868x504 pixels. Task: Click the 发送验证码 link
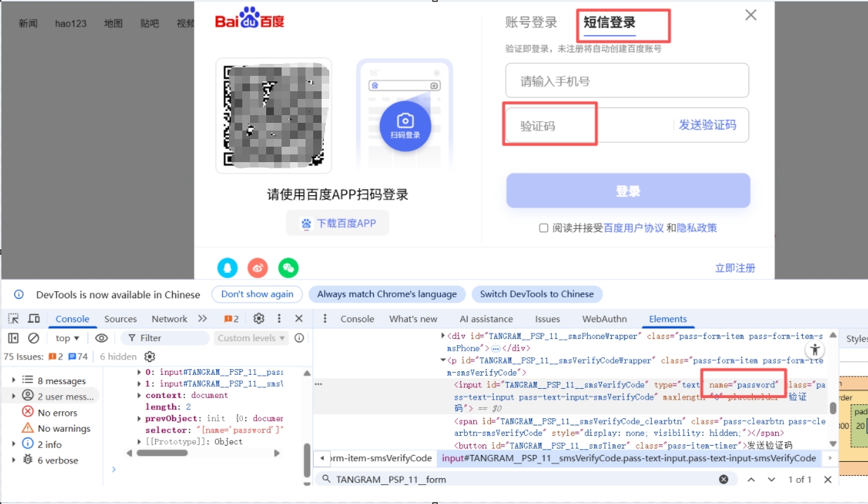[x=707, y=125]
